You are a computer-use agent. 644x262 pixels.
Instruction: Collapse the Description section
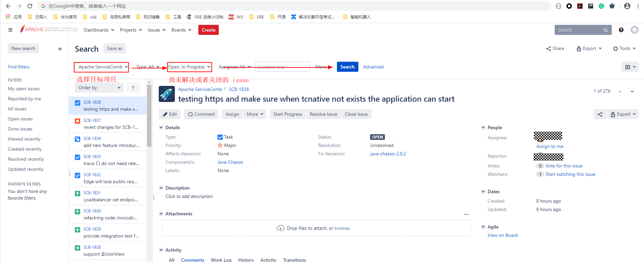(x=161, y=188)
